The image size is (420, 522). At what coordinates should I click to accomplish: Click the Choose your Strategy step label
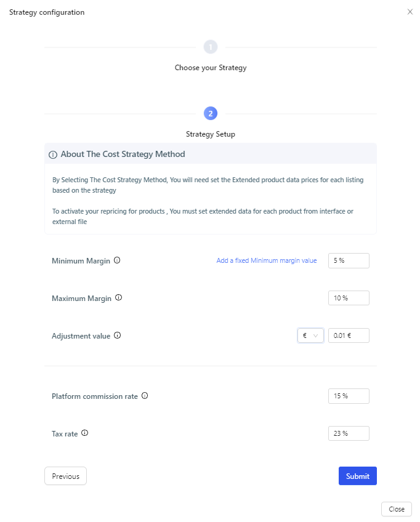coord(211,68)
